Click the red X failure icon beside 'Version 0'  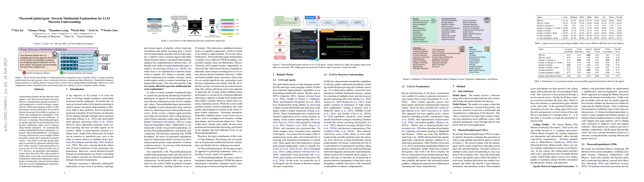coord(317,40)
